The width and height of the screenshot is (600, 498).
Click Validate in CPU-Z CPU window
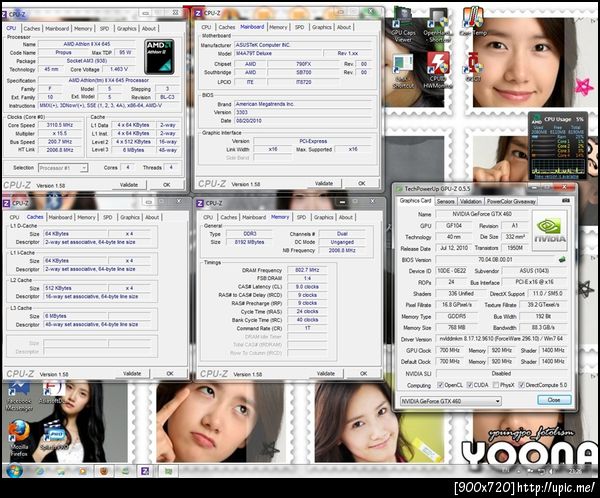[129, 185]
